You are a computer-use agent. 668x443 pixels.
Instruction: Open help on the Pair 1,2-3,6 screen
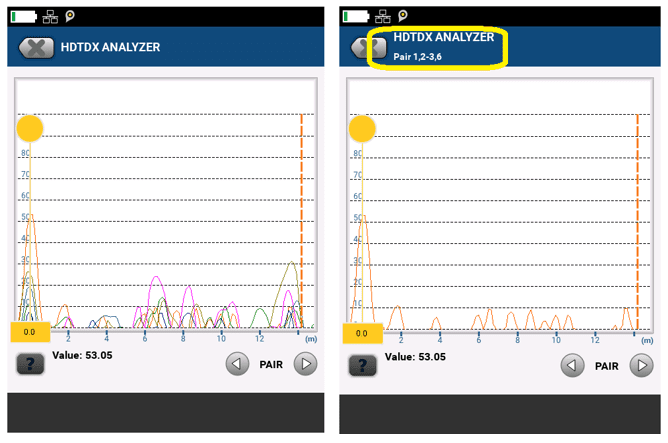[362, 363]
